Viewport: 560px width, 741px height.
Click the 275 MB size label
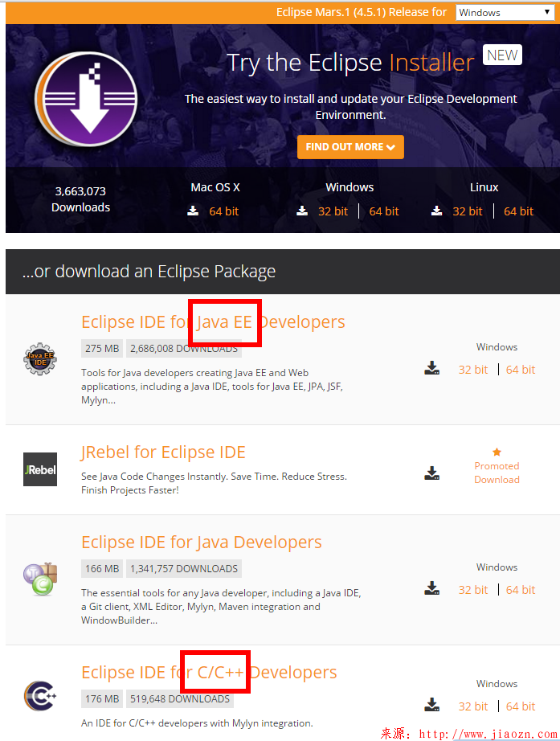point(102,348)
